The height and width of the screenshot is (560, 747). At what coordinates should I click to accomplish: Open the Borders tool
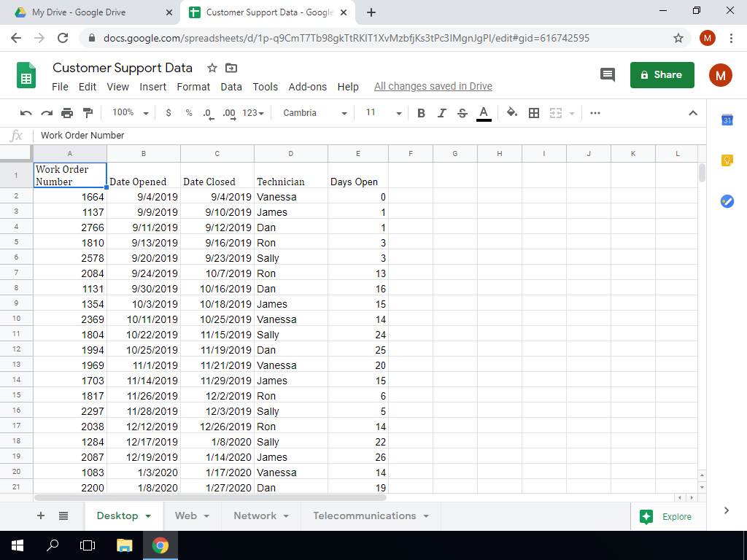[534, 113]
